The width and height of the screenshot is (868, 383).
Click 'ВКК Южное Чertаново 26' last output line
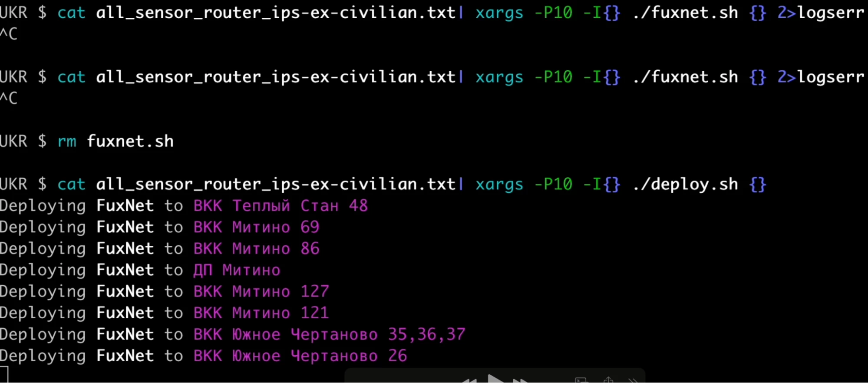click(300, 356)
